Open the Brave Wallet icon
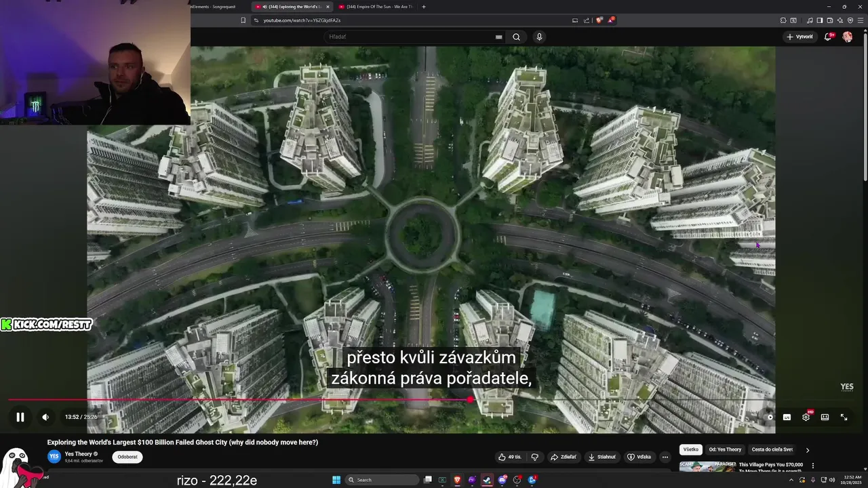 coord(829,20)
